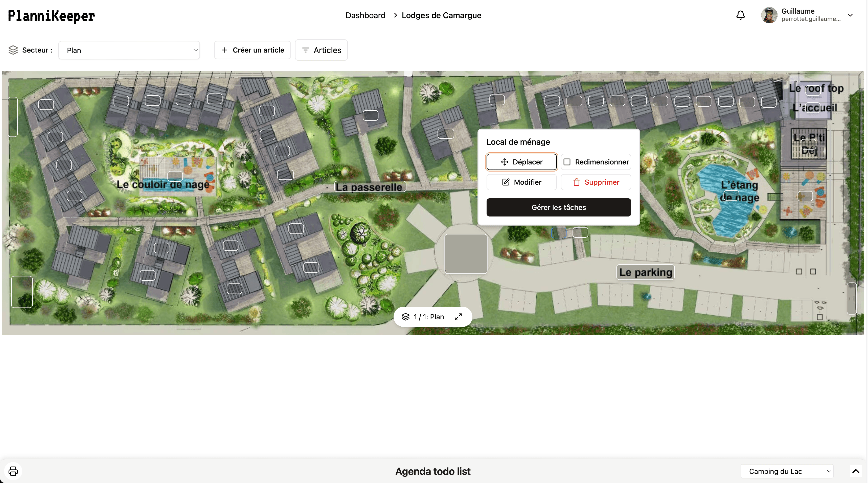Image resolution: width=868 pixels, height=483 pixels.
Task: Toggle the highlighted marker beside Local de ménage popup
Action: coord(559,232)
